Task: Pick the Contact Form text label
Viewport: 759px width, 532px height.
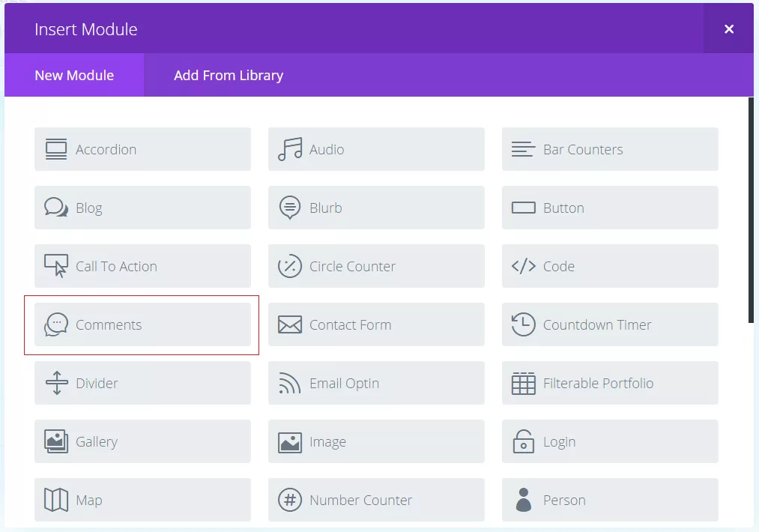Action: 351,324
